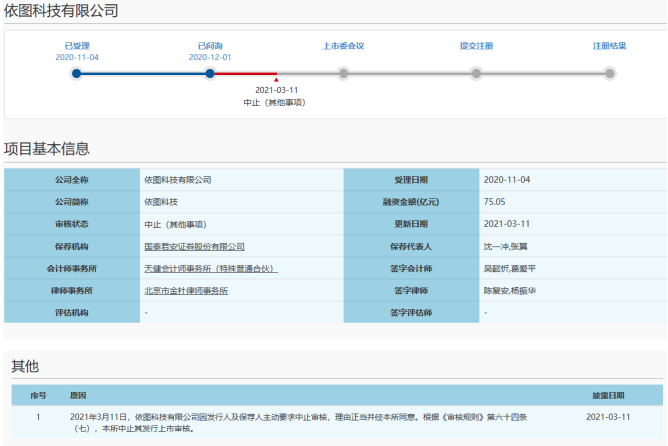
Task: Select the 已问询 stage label
Action: pos(210,46)
